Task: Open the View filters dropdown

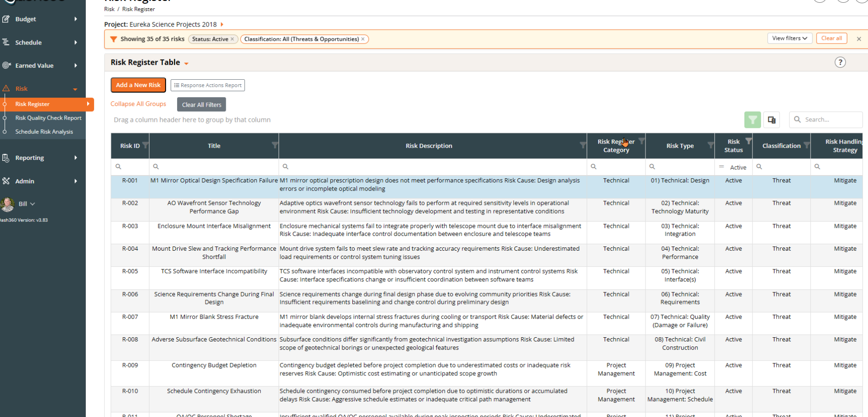Action: click(x=790, y=38)
